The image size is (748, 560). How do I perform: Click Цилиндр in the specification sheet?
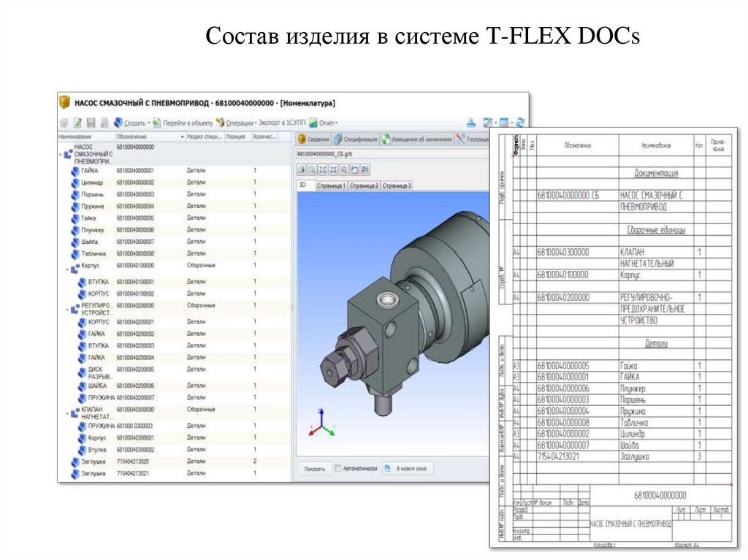point(632,434)
